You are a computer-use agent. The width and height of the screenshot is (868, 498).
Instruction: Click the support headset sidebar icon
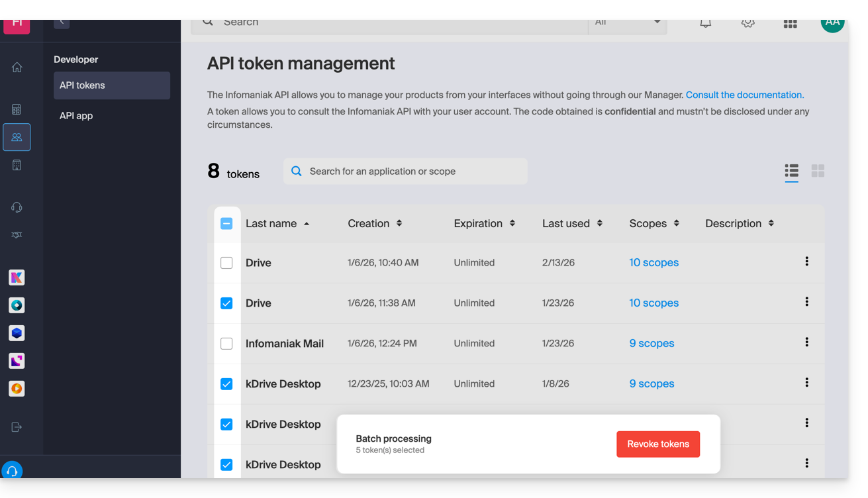(17, 207)
